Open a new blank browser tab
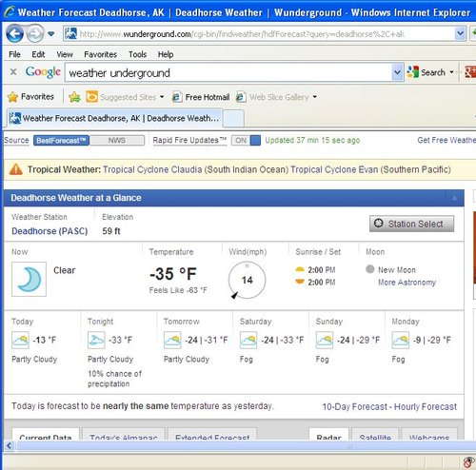The height and width of the screenshot is (470, 476). (x=233, y=119)
